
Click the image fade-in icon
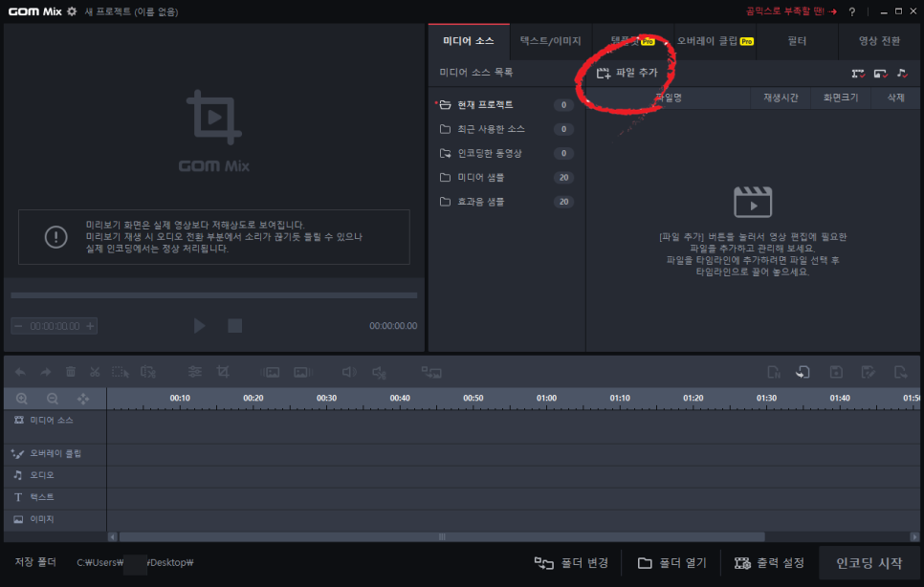click(x=270, y=372)
